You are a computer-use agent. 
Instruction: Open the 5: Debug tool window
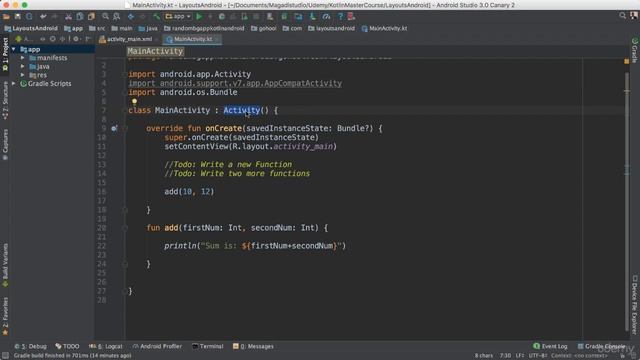(x=31, y=346)
